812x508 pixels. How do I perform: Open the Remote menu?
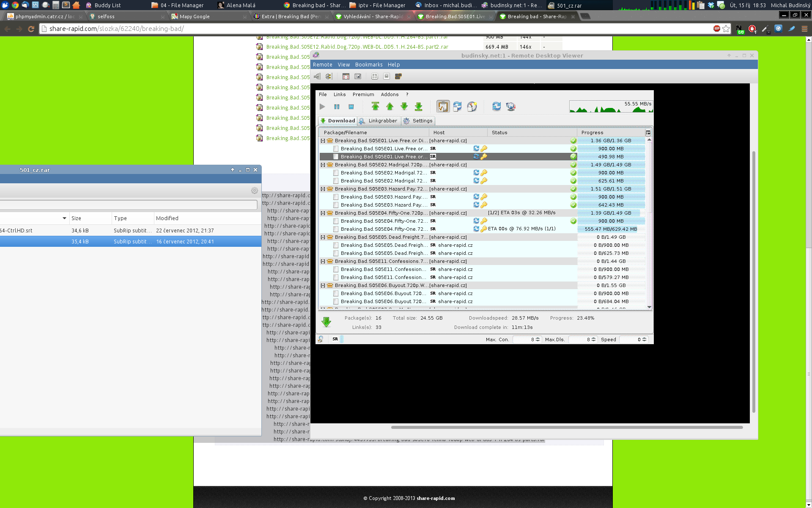(322, 65)
